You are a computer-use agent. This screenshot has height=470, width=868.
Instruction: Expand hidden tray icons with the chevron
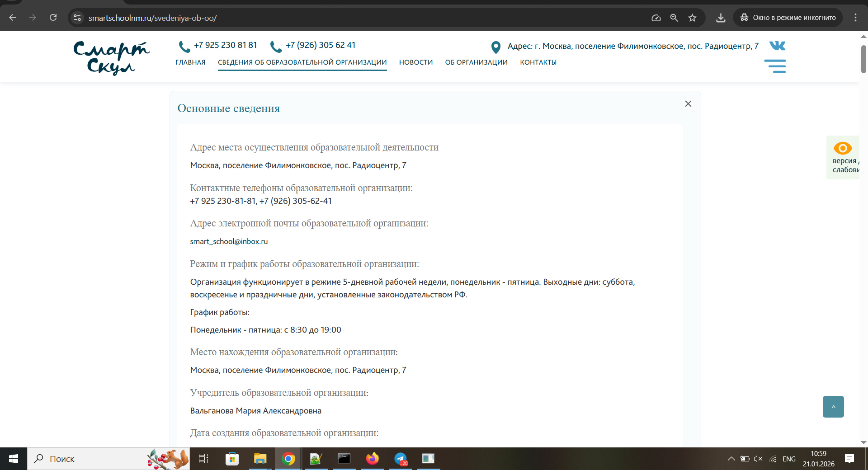coord(731,459)
